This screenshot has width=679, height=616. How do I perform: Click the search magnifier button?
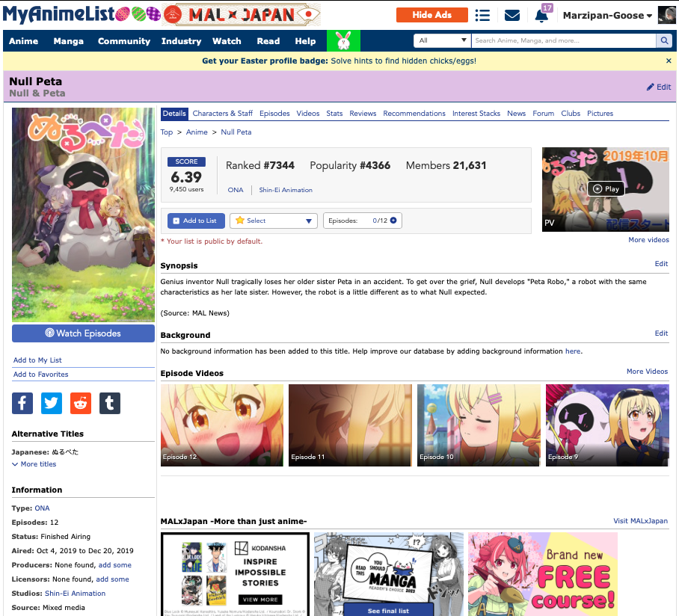click(664, 40)
